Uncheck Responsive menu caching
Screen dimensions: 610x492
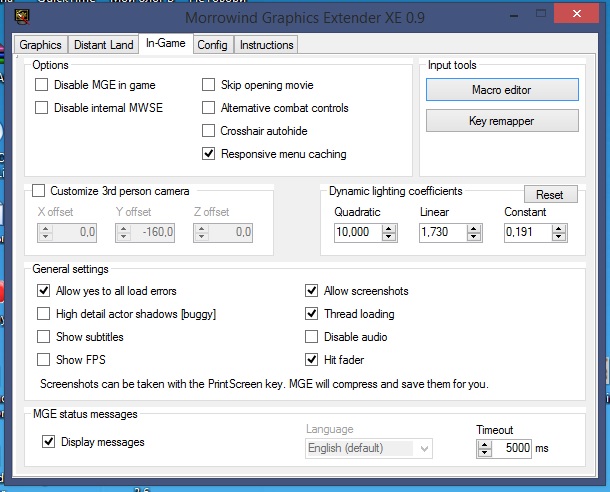(209, 153)
